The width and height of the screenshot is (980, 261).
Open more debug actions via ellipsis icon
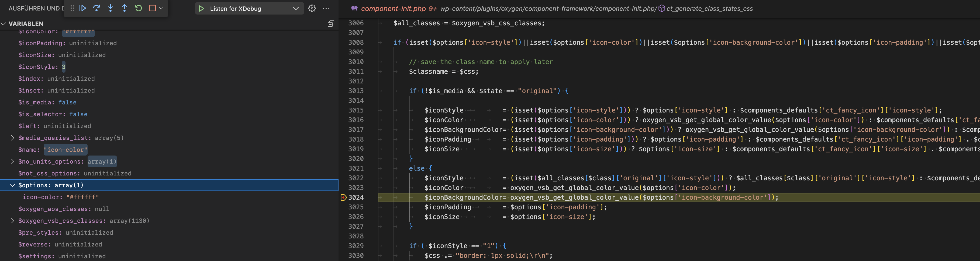[326, 8]
